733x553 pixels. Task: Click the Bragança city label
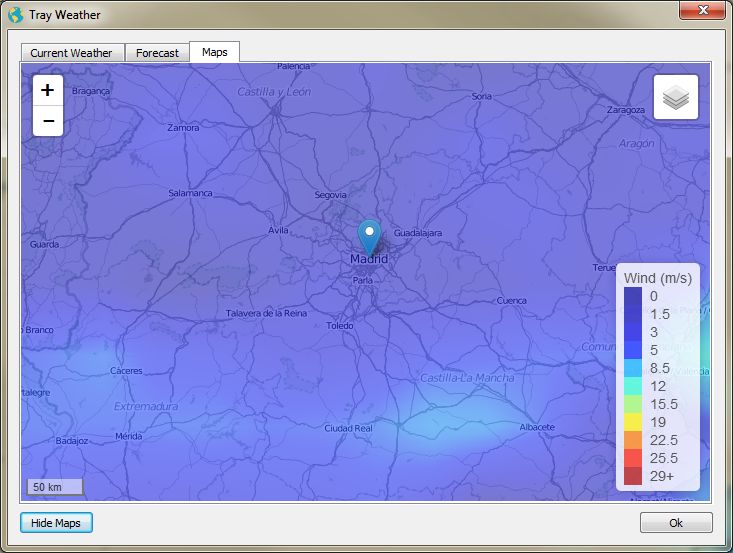coord(91,91)
